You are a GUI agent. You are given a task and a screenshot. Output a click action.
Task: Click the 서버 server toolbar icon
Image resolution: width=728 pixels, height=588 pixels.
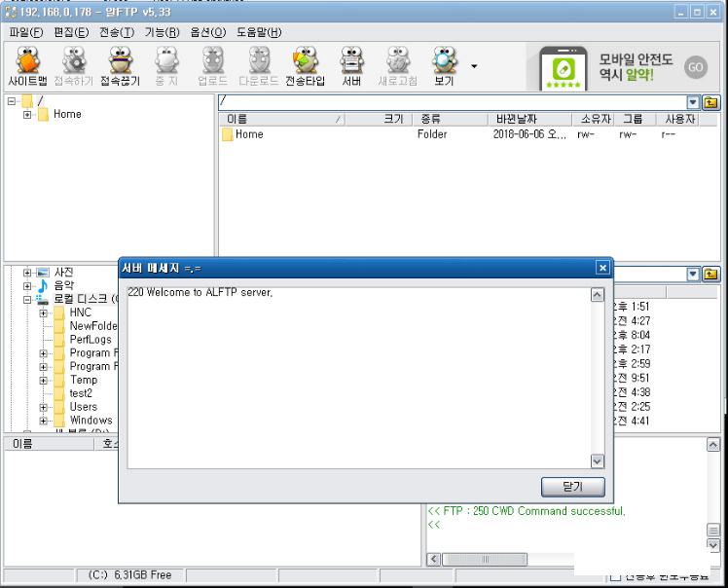click(x=351, y=66)
